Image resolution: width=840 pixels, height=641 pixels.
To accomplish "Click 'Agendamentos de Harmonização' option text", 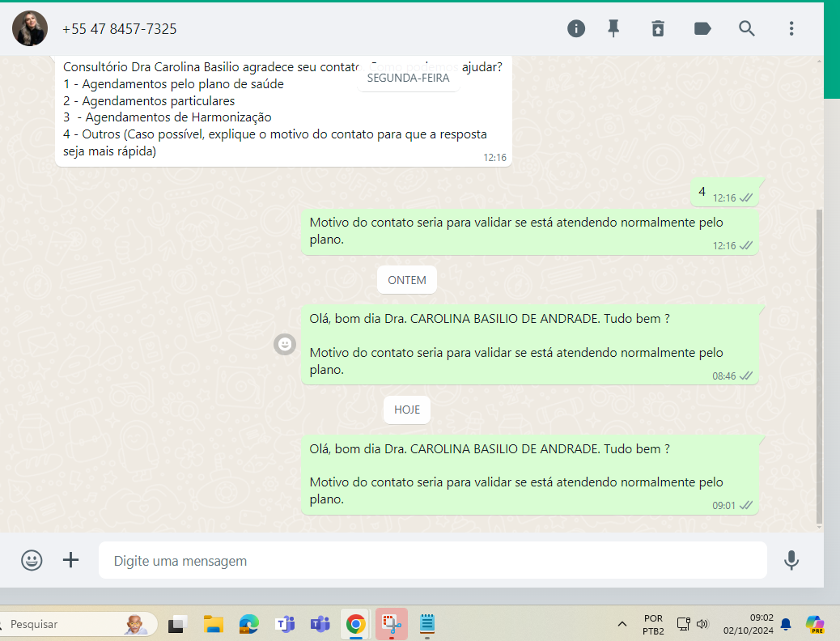I will tap(178, 117).
